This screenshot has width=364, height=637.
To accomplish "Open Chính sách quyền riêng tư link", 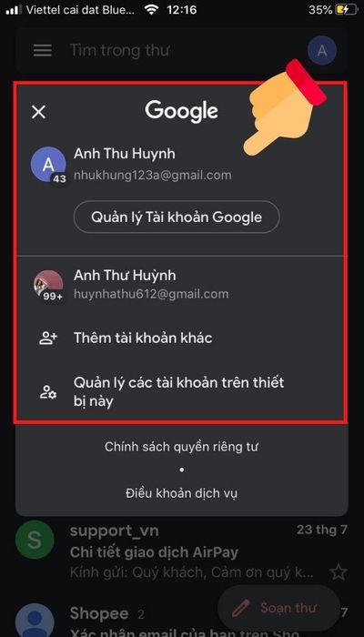I will tap(182, 447).
